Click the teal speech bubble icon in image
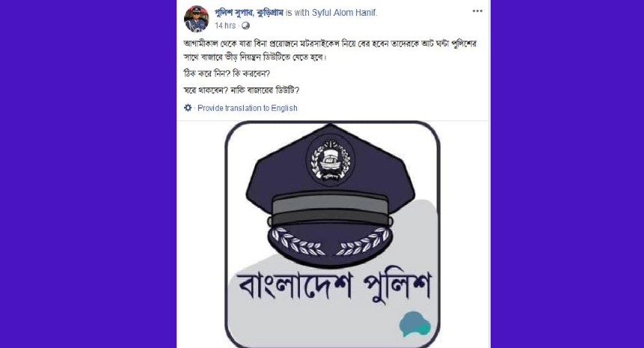644x348 pixels. click(x=415, y=324)
